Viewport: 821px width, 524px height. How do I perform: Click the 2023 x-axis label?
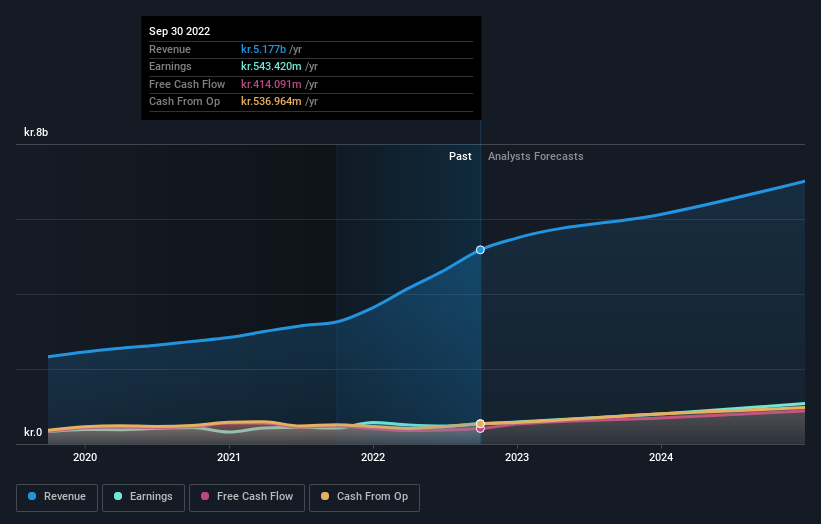[517, 457]
